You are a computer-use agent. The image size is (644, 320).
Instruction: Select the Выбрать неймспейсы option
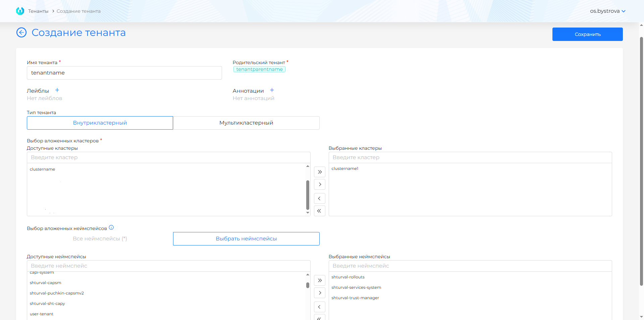pyautogui.click(x=246, y=239)
